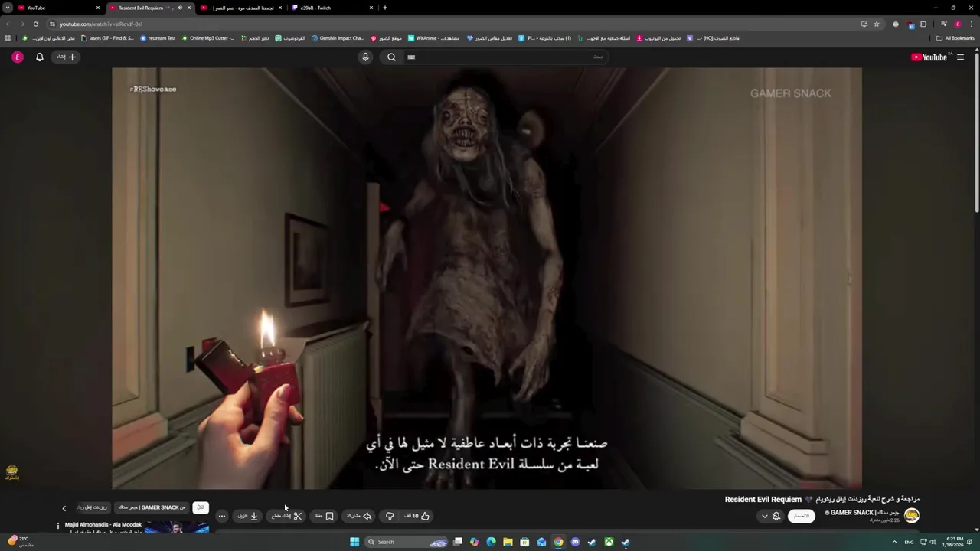Show hidden system tray icons
980x551 pixels.
click(894, 542)
